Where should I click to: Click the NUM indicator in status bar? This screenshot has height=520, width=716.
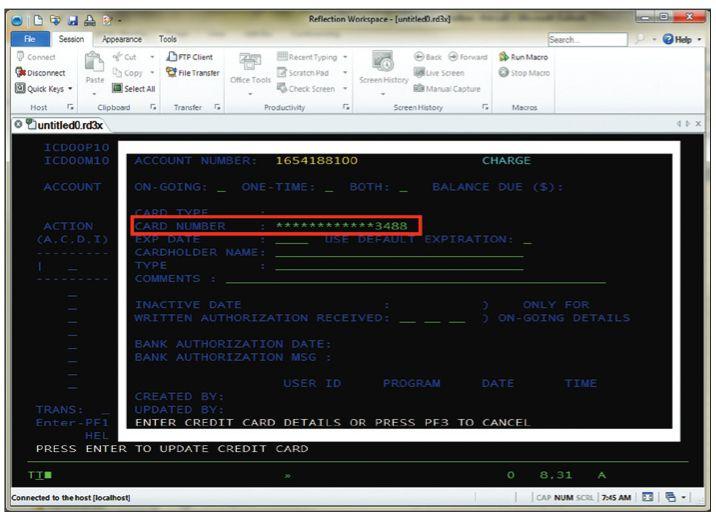pyautogui.click(x=563, y=497)
